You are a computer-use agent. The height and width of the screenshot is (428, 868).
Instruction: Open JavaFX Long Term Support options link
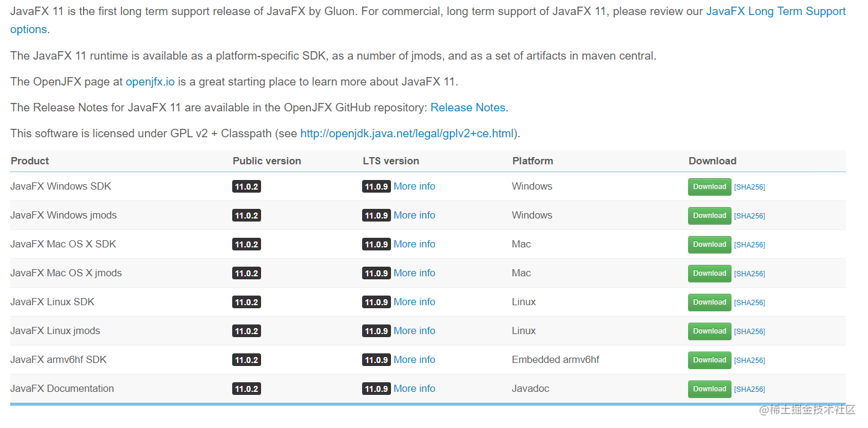tap(776, 11)
